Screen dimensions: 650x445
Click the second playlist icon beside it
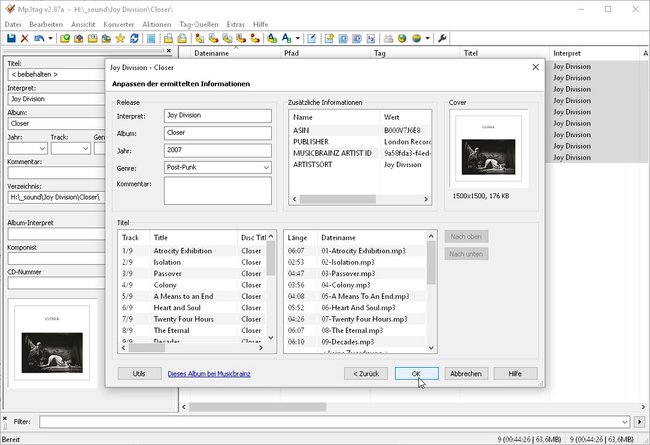tap(182, 39)
